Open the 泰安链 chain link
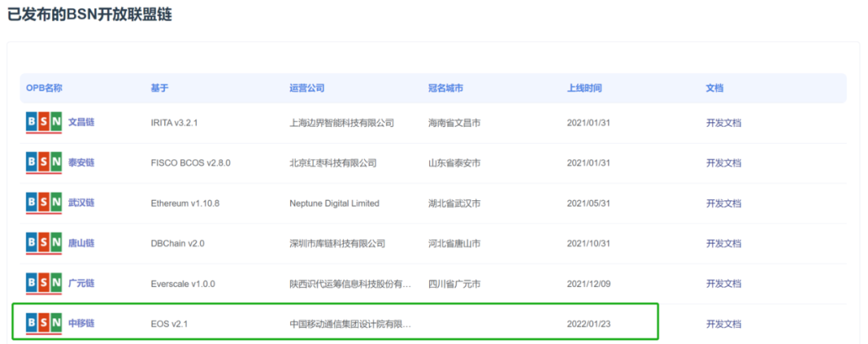 pos(81,163)
